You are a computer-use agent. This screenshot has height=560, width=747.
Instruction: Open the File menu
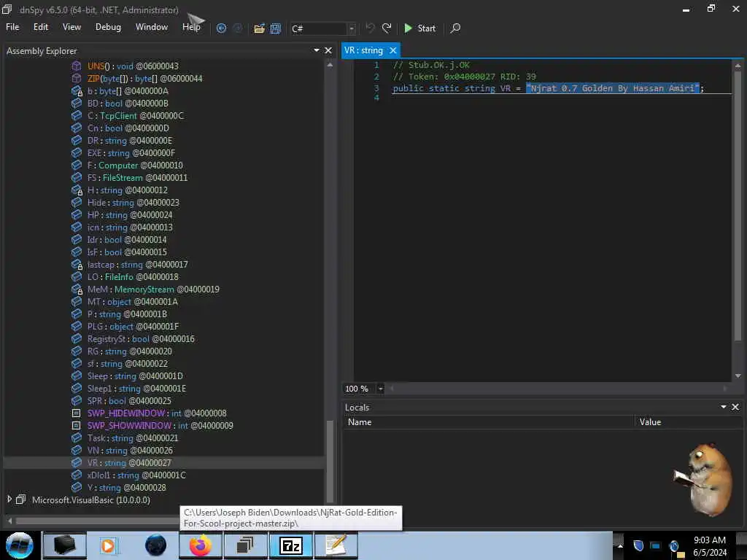tap(12, 27)
